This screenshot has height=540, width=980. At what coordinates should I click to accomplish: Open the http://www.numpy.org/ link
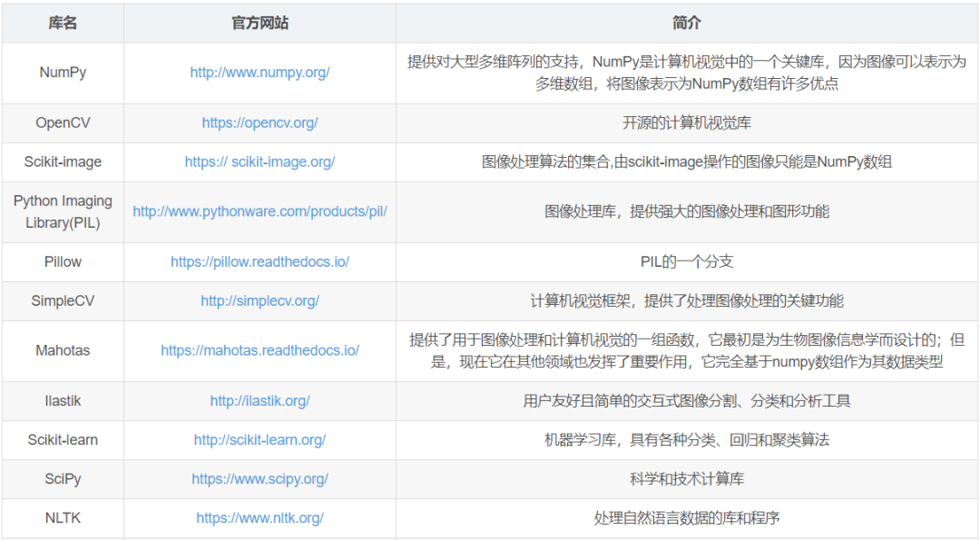260,73
